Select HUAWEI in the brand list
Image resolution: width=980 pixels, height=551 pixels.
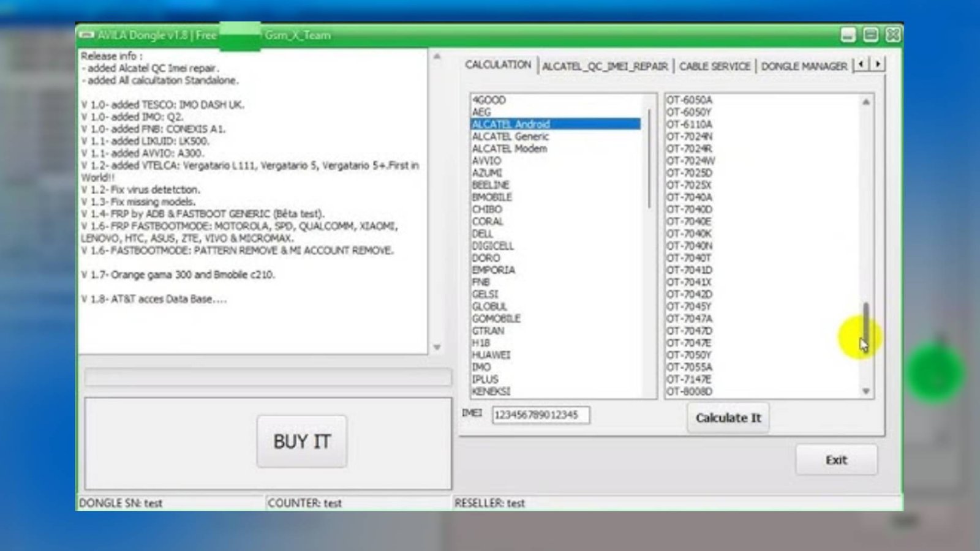[x=491, y=355]
